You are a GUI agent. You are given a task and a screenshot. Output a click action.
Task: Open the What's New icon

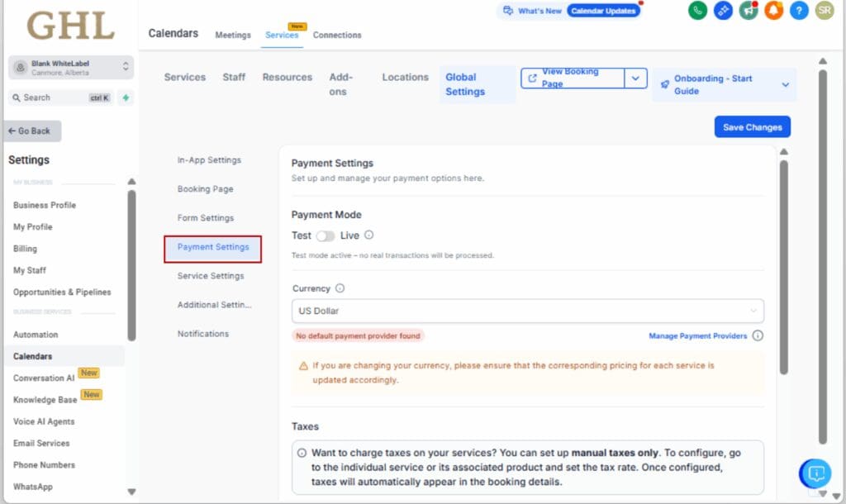click(x=507, y=11)
